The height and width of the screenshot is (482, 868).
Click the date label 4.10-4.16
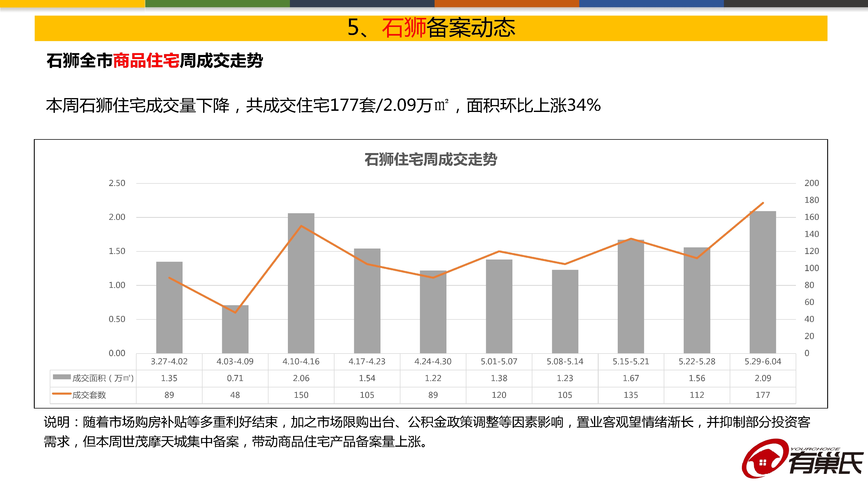[301, 361]
